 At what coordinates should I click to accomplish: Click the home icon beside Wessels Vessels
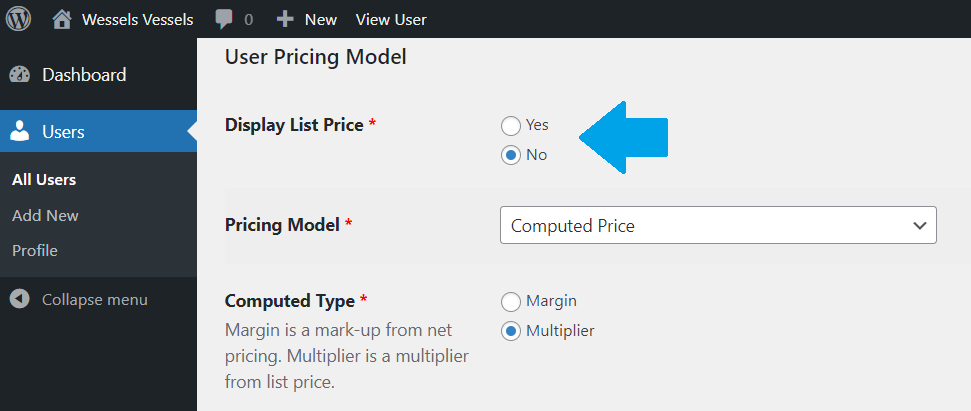(62, 19)
